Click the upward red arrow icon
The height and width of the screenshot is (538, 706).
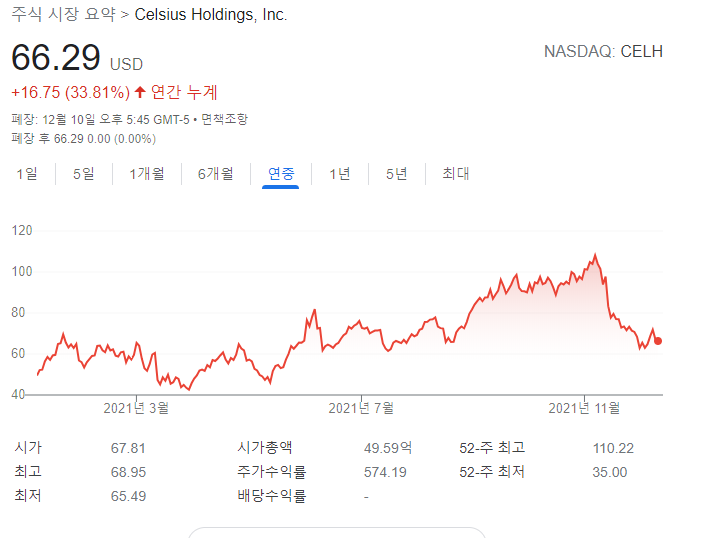click(140, 92)
